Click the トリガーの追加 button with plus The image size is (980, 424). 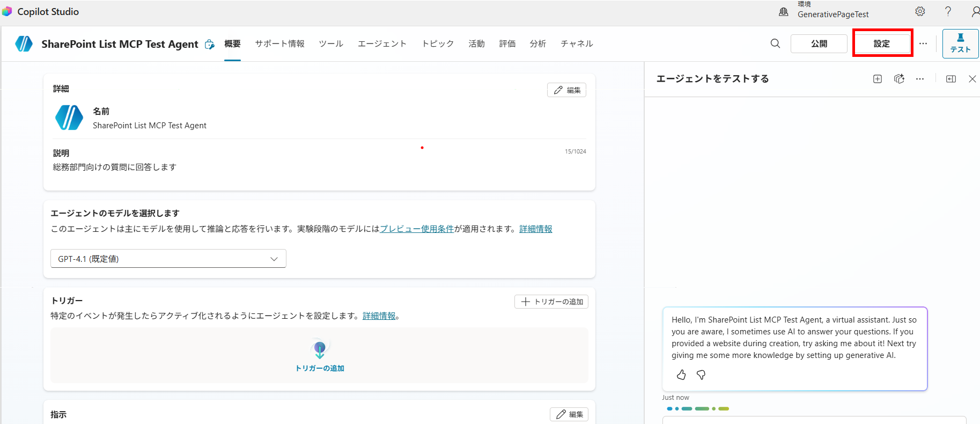coord(551,302)
